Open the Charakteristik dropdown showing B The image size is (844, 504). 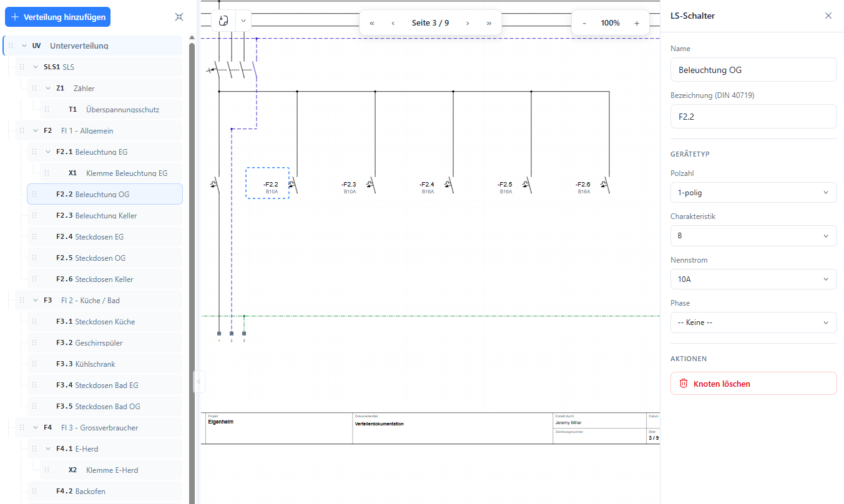pos(753,236)
